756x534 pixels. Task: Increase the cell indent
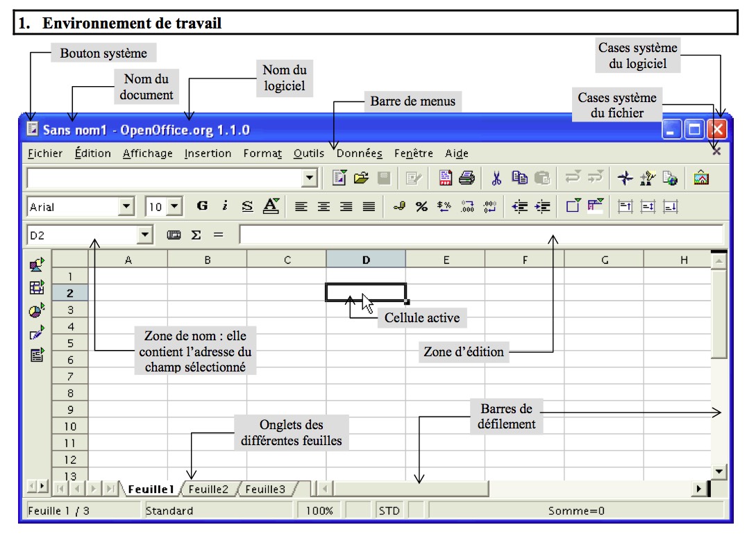point(542,207)
